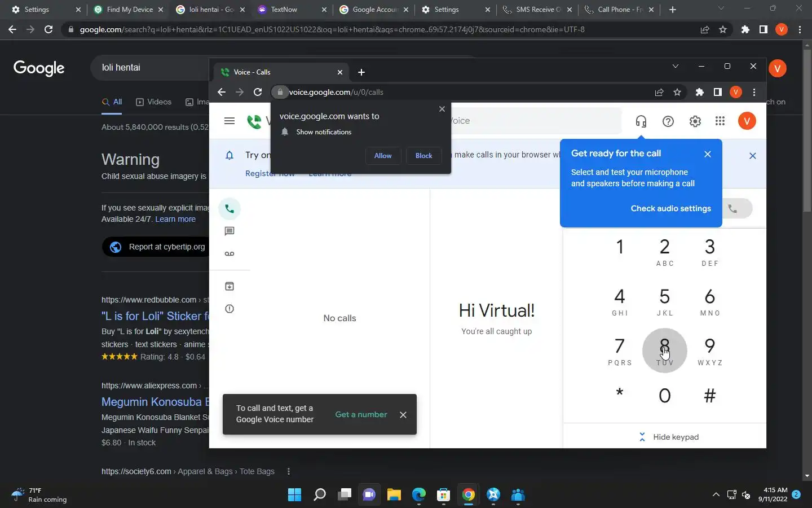This screenshot has height=508, width=812.
Task: Open File Explorer from the taskbar
Action: tap(394, 495)
